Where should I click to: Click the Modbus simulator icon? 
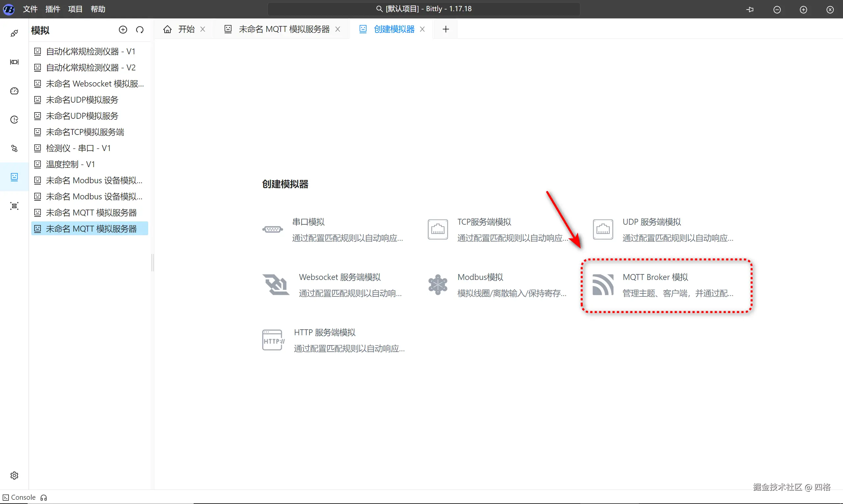(438, 285)
